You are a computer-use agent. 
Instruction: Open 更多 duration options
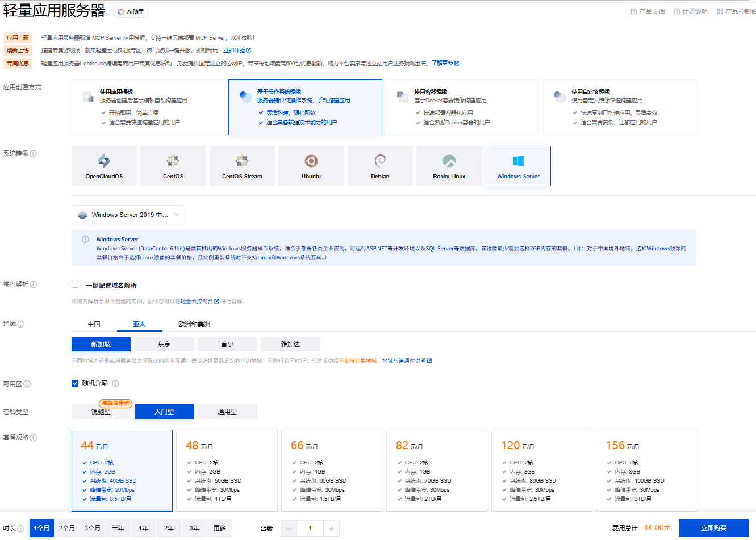pos(220,528)
